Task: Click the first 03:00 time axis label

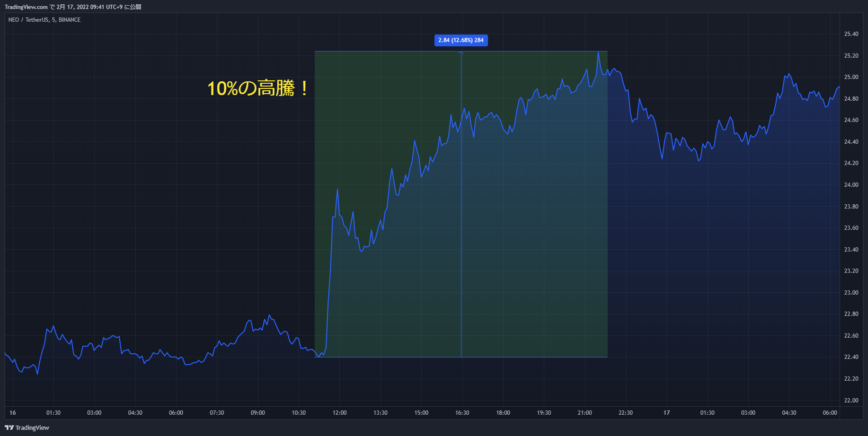Action: [94, 413]
